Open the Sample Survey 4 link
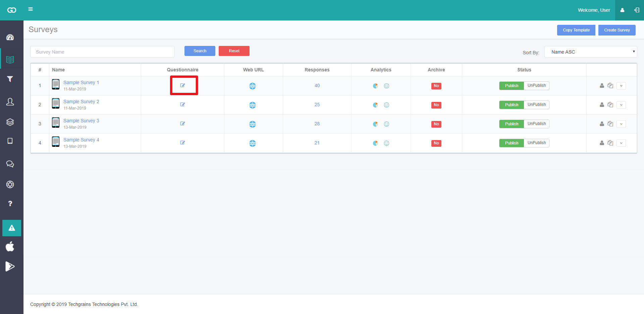Viewport: 644px width, 314px height. point(81,140)
